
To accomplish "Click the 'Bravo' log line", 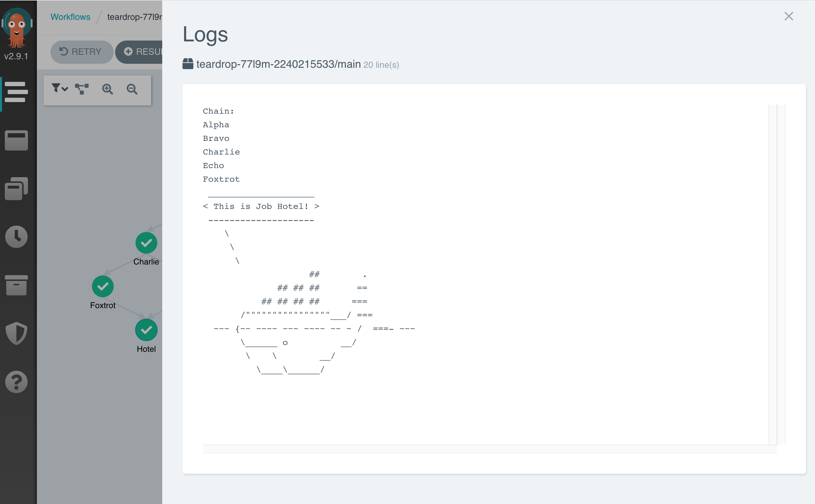I will coord(216,138).
